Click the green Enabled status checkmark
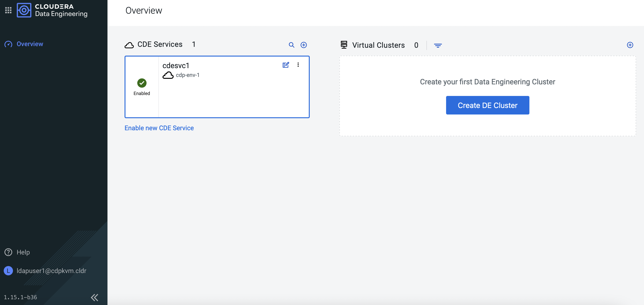Screen dimensions: 644x305 pos(142,83)
